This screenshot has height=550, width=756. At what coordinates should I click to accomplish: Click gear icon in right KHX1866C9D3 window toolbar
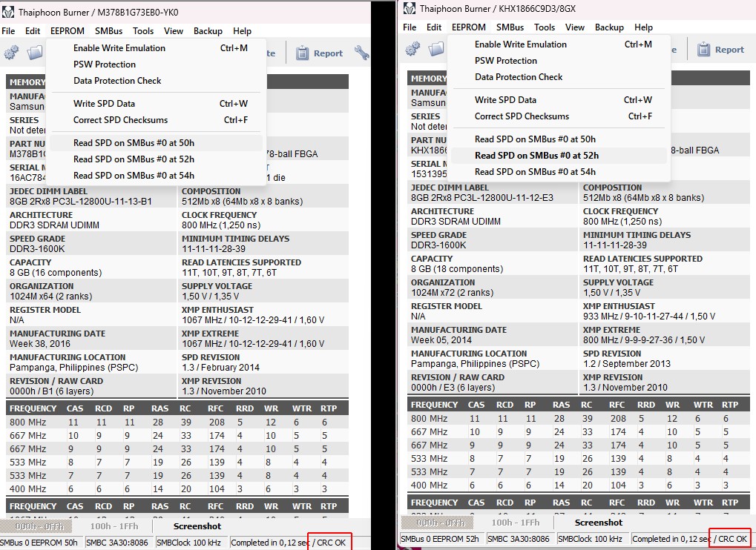coord(412,49)
